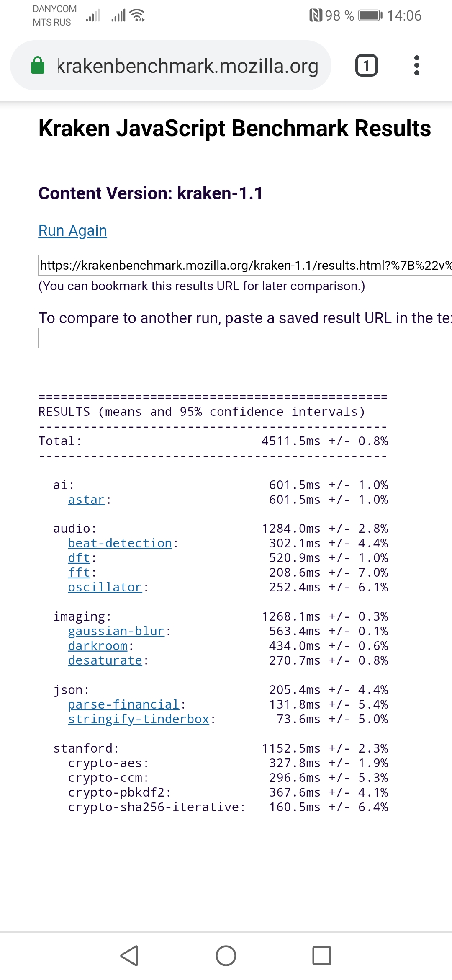Focus the empty compare URL text box

(245, 338)
